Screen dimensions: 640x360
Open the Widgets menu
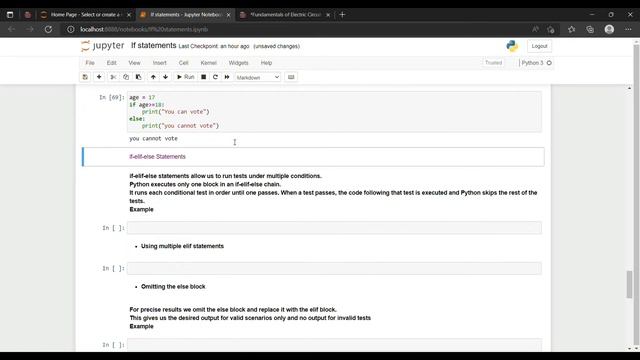coord(238,63)
